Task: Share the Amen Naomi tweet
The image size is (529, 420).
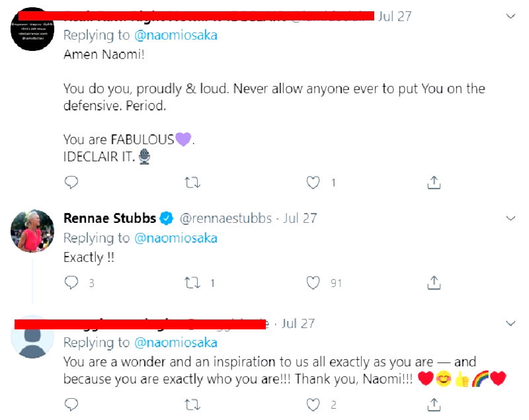Action: [x=434, y=182]
